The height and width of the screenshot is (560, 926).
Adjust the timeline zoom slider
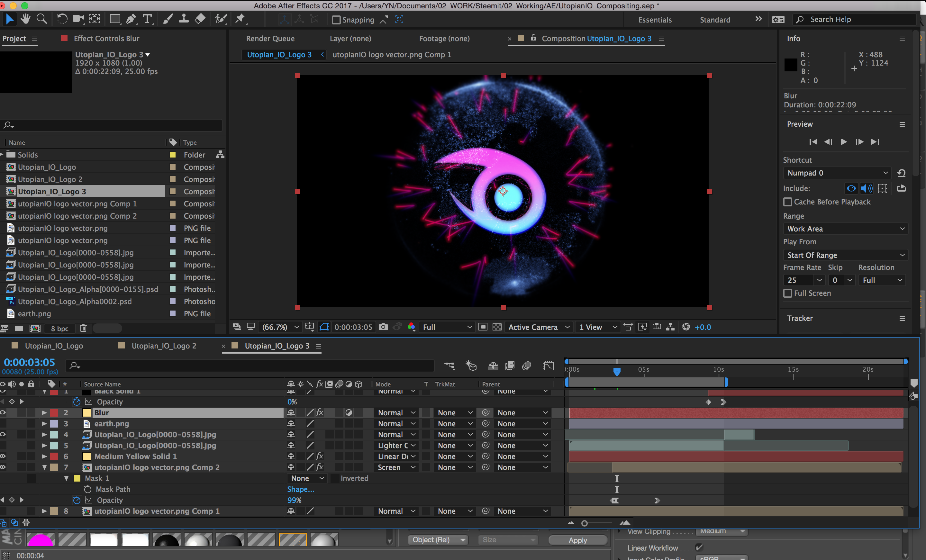pyautogui.click(x=584, y=523)
